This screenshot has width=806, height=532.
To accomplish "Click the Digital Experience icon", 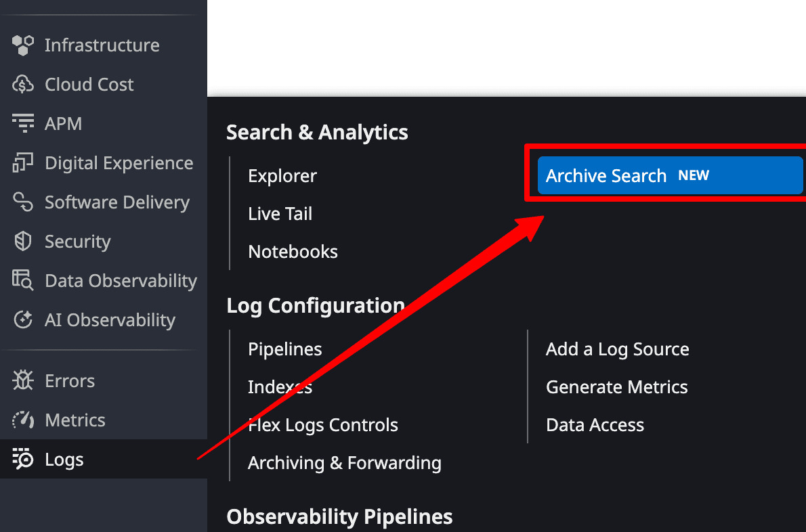I will pyautogui.click(x=22, y=163).
